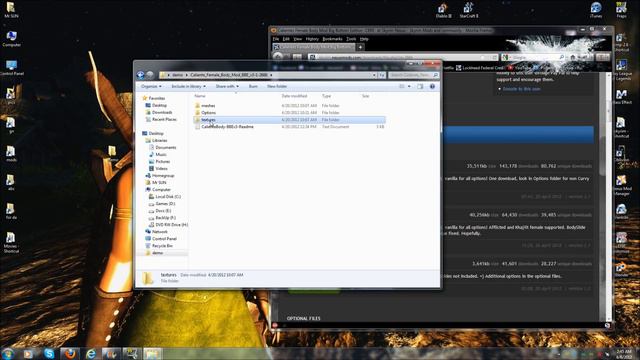The height and width of the screenshot is (360, 640).
Task: Open the Documents library
Action: pos(165,147)
